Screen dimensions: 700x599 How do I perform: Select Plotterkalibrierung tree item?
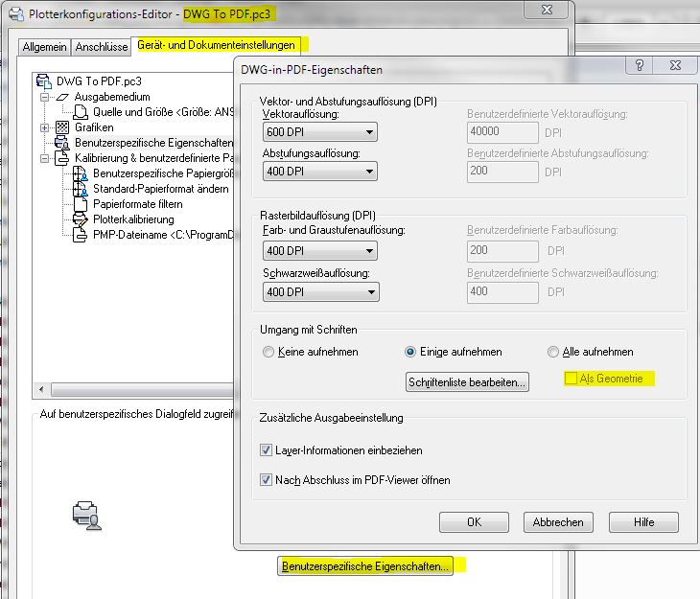click(x=133, y=219)
